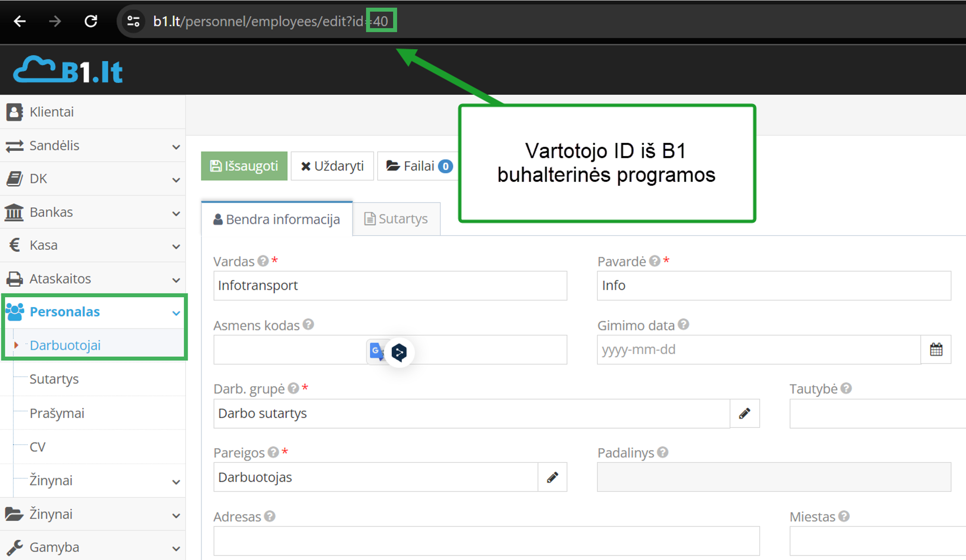Show help tooltip for Pavardė

click(655, 261)
